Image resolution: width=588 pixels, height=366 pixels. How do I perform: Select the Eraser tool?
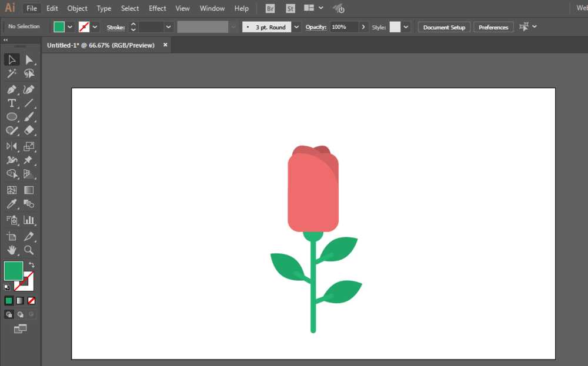pos(29,130)
